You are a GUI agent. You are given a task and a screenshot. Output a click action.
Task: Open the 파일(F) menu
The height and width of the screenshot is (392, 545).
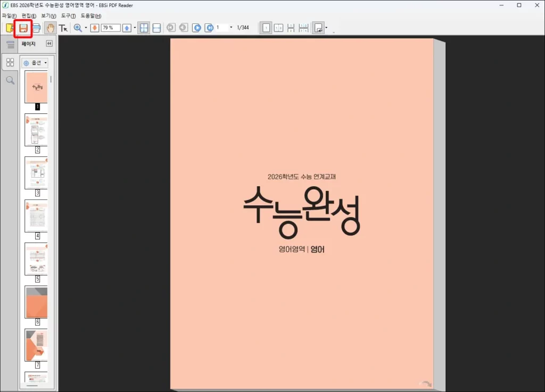click(x=9, y=16)
